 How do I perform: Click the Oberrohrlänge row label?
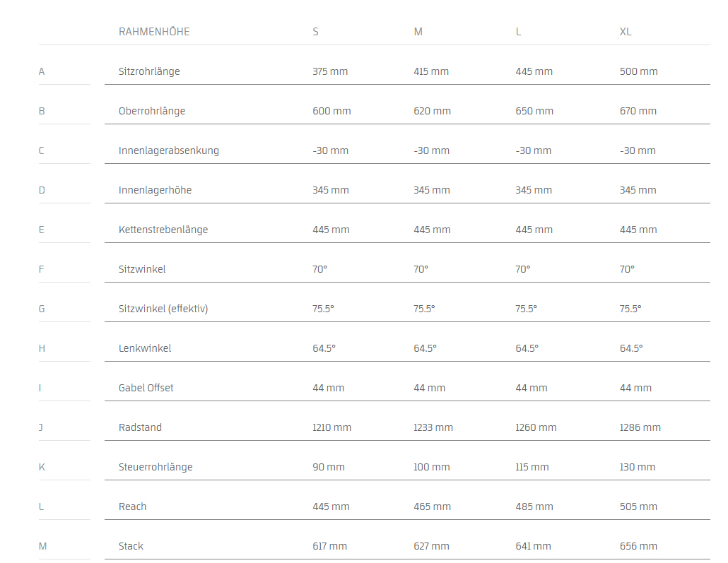(152, 111)
